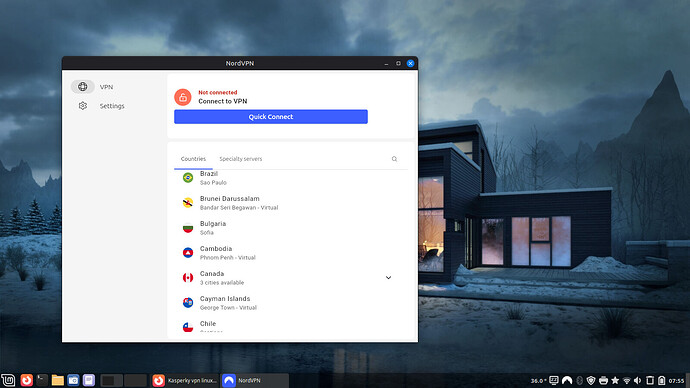Select Chile flag icon
690x388 pixels.
coord(188,327)
